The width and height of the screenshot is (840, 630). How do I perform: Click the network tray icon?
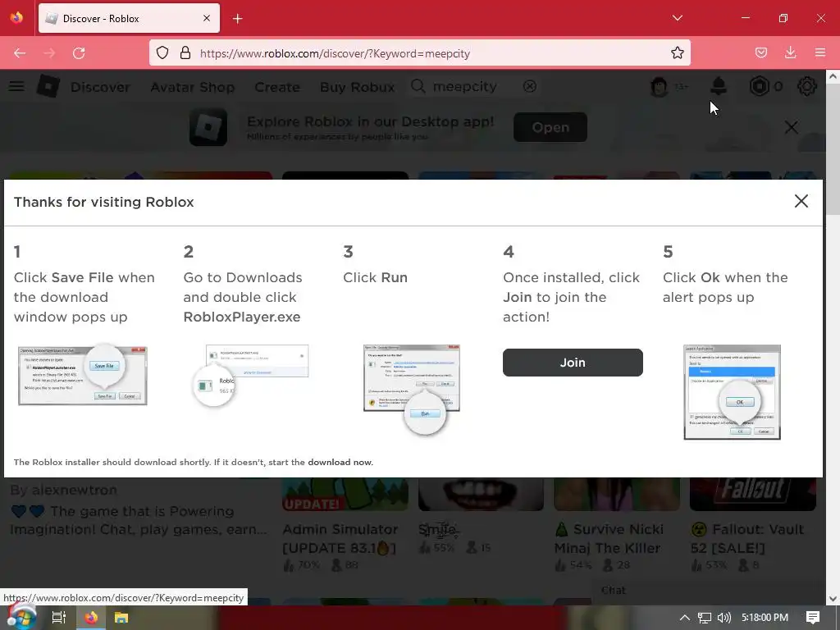[704, 617]
